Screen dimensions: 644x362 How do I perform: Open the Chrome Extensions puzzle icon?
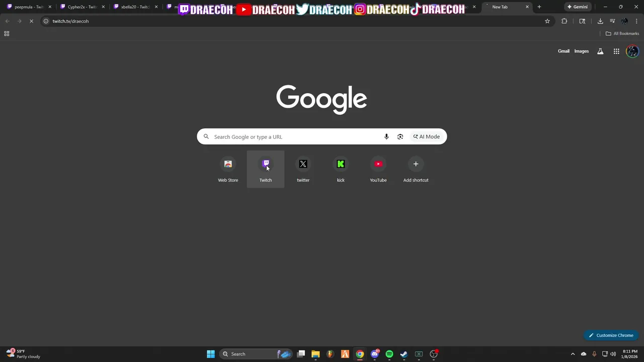coord(564,21)
